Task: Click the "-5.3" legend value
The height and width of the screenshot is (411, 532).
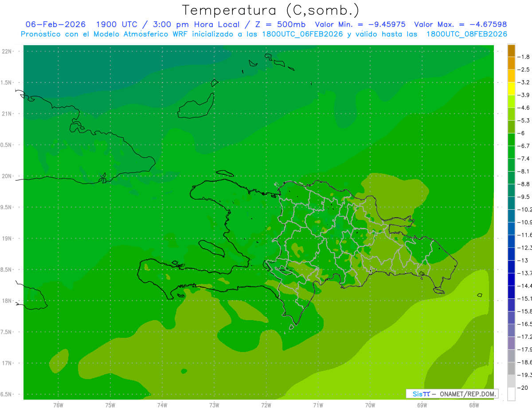Action: pyautogui.click(x=524, y=121)
